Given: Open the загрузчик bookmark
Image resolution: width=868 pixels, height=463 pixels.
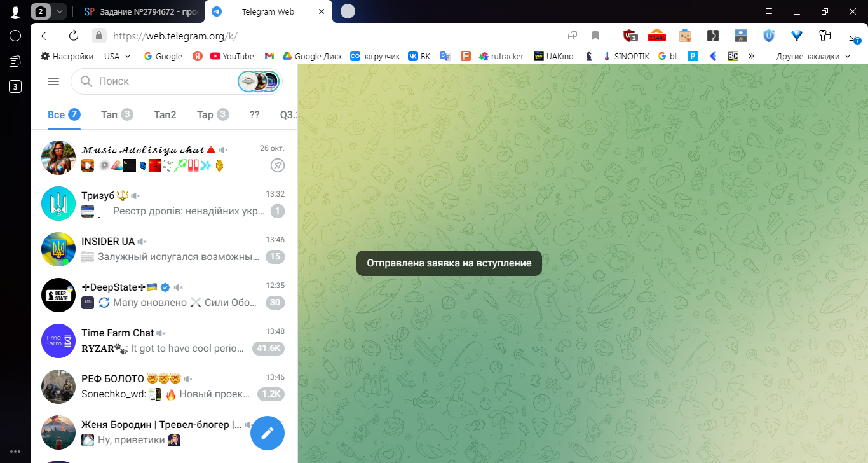Looking at the screenshot, I should [x=375, y=56].
